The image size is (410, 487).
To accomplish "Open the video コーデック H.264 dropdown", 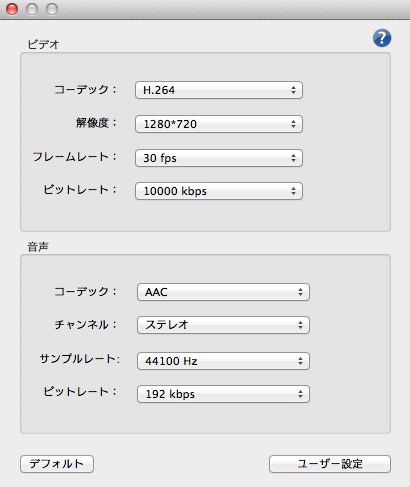I will click(x=219, y=90).
